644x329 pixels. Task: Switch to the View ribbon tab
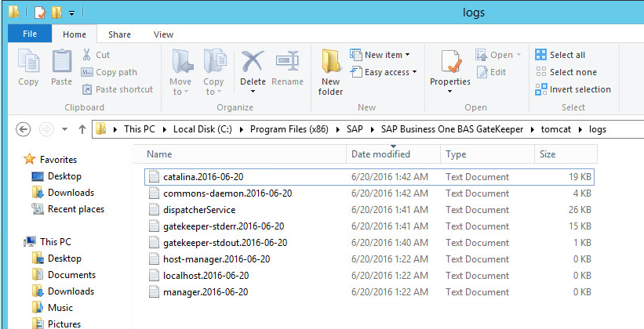pyautogui.click(x=163, y=34)
